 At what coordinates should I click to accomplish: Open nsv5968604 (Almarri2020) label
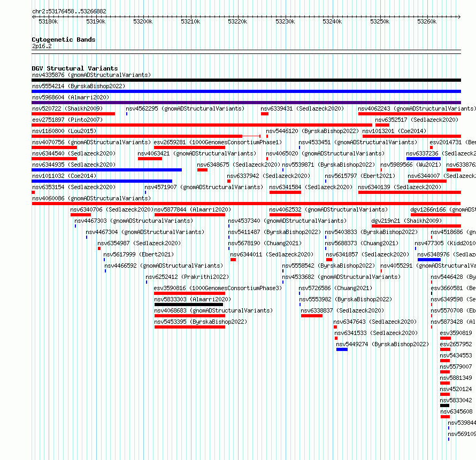(71, 97)
